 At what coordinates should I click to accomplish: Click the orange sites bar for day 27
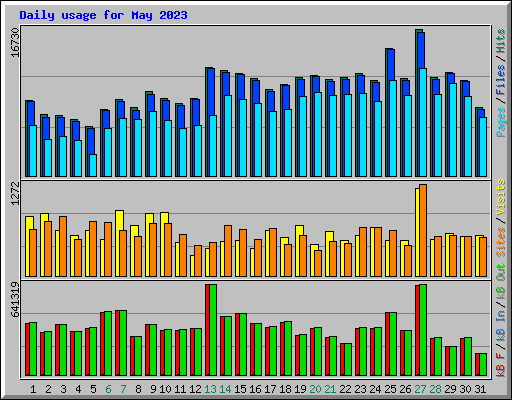423,230
